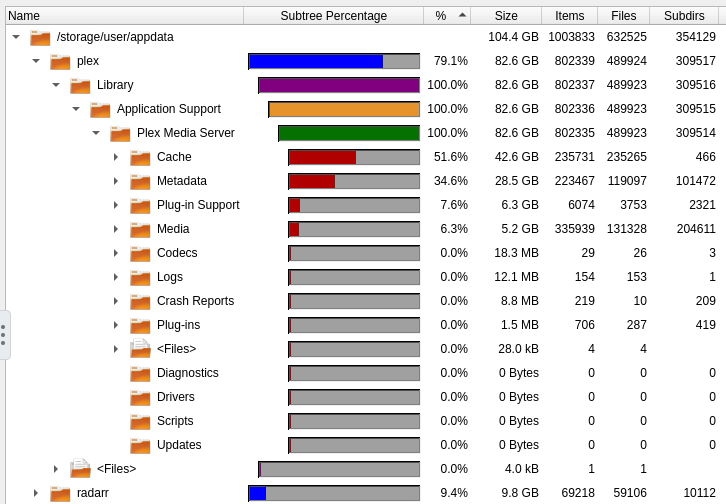This screenshot has height=504, width=726.
Task: Sort by the Subtree Percentage column header
Action: [333, 16]
